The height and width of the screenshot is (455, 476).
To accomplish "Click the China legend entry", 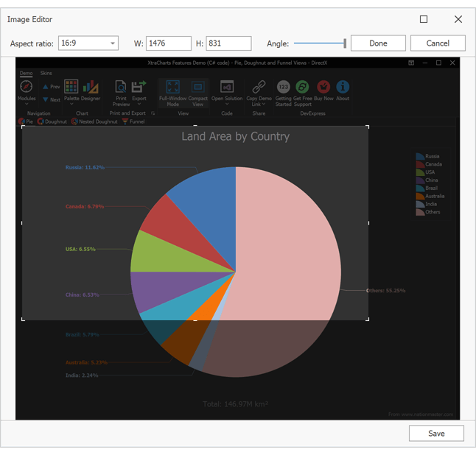I will pyautogui.click(x=427, y=180).
